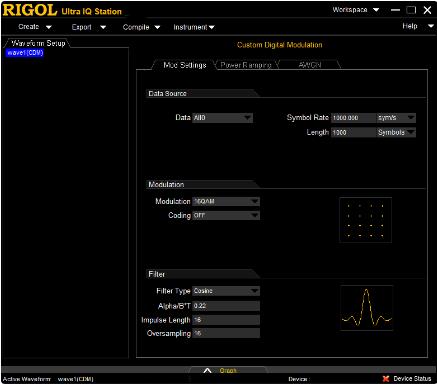Viewport: 437px width, 385px height.
Task: Switch to the Power Ramping tab
Action: click(246, 65)
